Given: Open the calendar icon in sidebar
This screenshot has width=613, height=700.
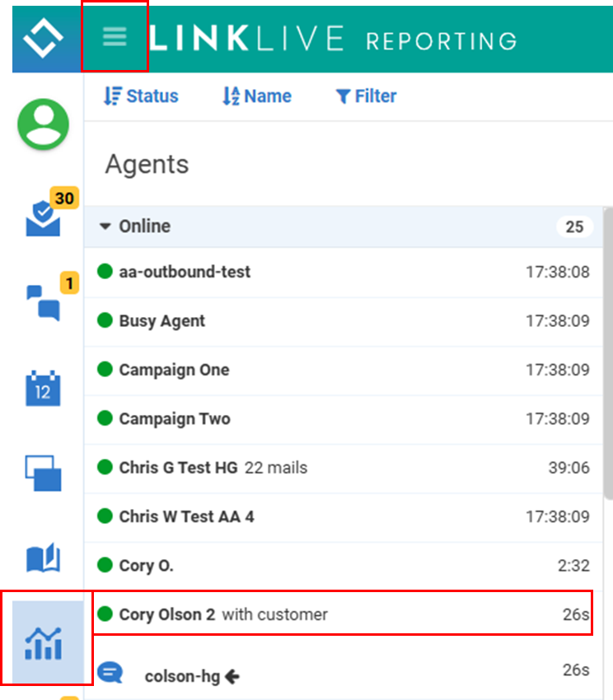Looking at the screenshot, I should [44, 388].
